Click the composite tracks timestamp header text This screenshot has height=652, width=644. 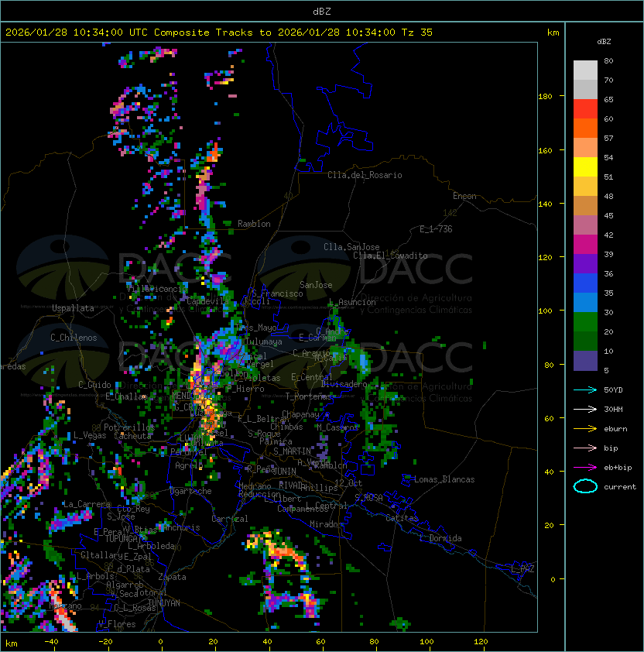point(219,33)
